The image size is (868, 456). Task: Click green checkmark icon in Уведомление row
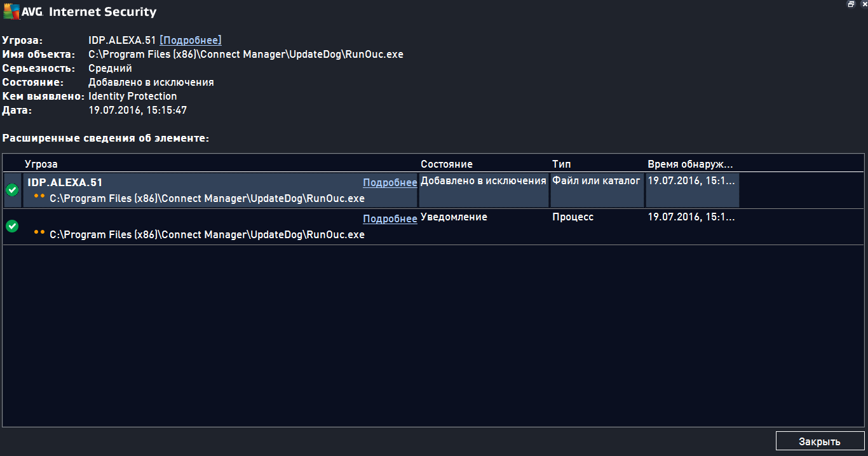12,226
